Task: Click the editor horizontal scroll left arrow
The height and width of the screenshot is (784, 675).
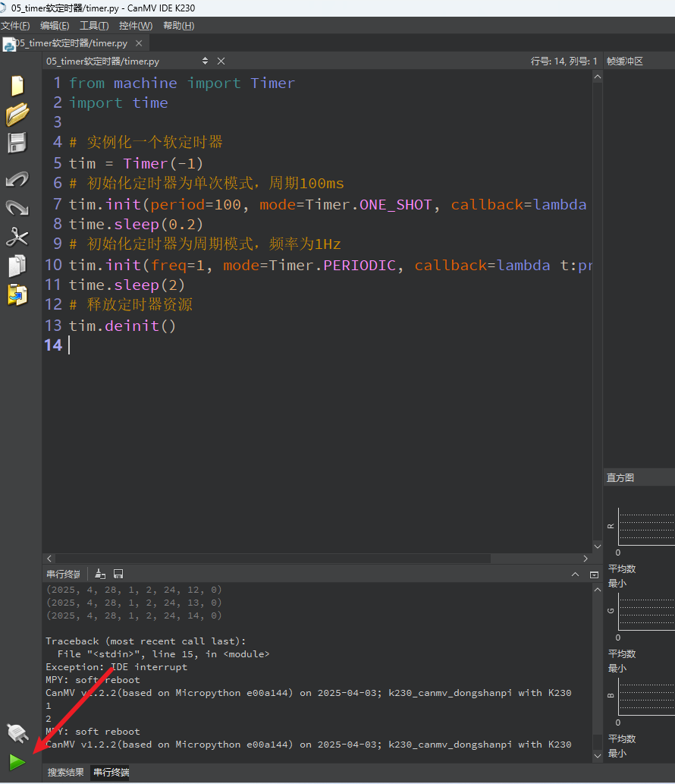Action: 49,559
